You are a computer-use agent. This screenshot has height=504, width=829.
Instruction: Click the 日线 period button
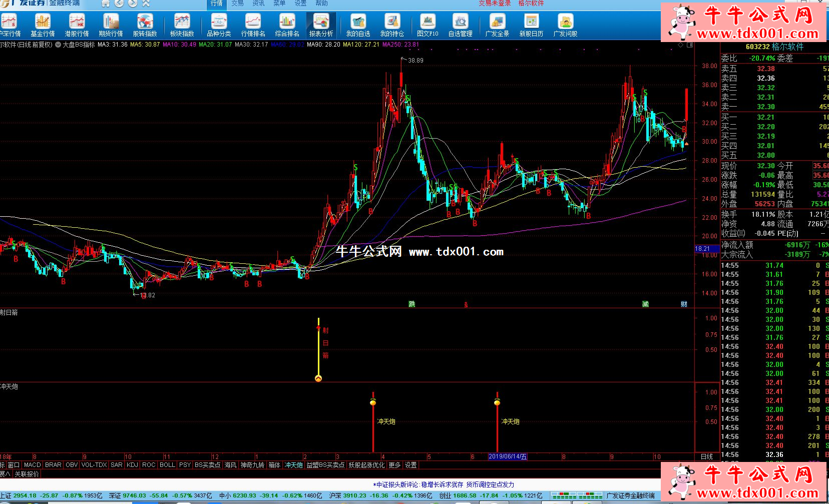pos(707,456)
